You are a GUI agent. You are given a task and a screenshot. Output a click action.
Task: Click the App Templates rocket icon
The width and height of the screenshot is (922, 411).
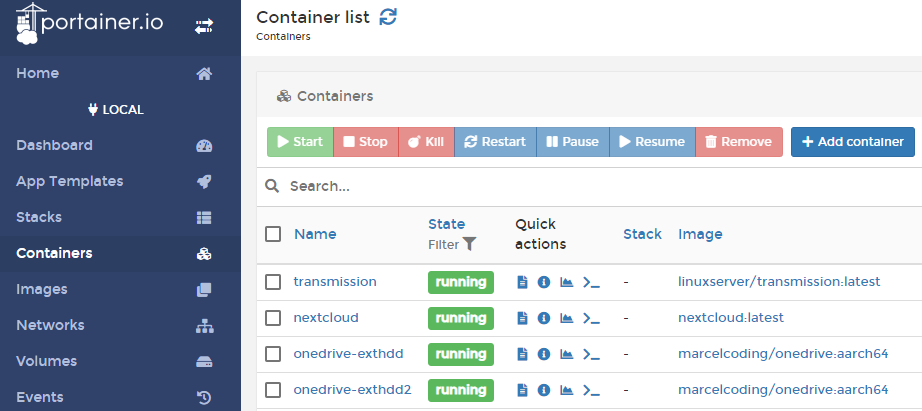click(204, 182)
